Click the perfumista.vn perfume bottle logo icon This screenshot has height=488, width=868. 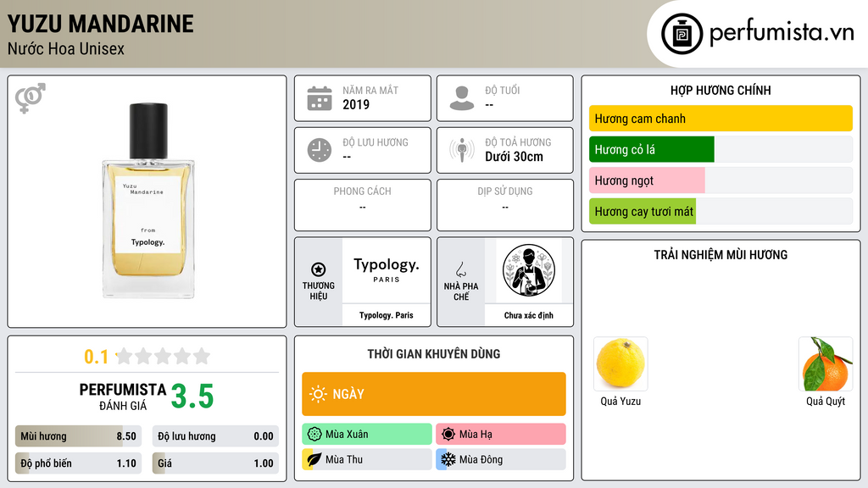coord(682,34)
